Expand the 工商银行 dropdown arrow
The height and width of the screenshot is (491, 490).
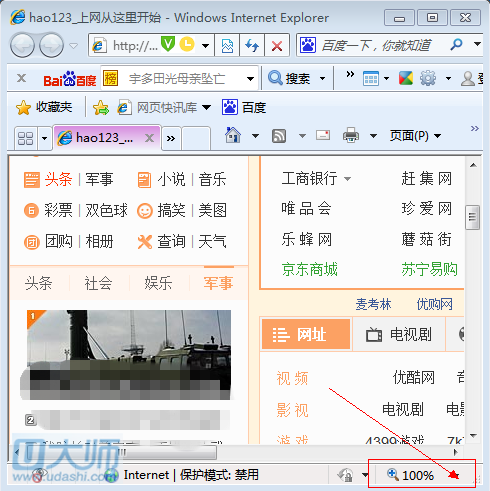347,179
